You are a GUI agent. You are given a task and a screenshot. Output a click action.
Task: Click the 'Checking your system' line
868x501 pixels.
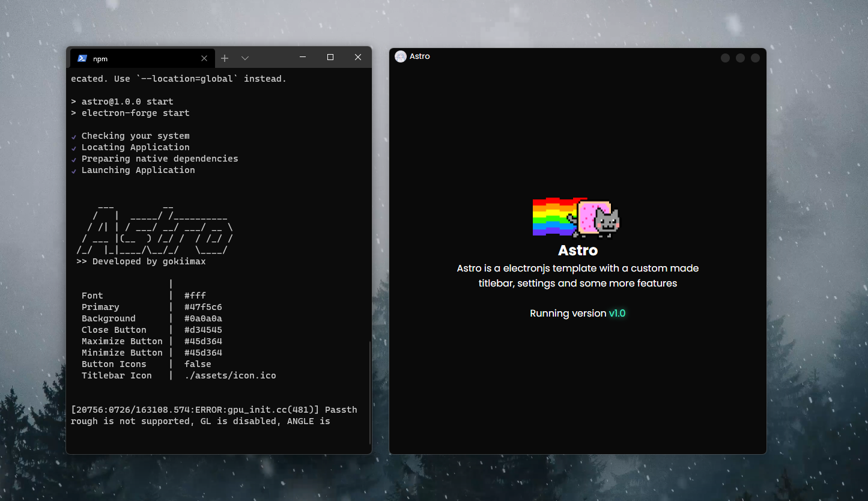click(136, 136)
